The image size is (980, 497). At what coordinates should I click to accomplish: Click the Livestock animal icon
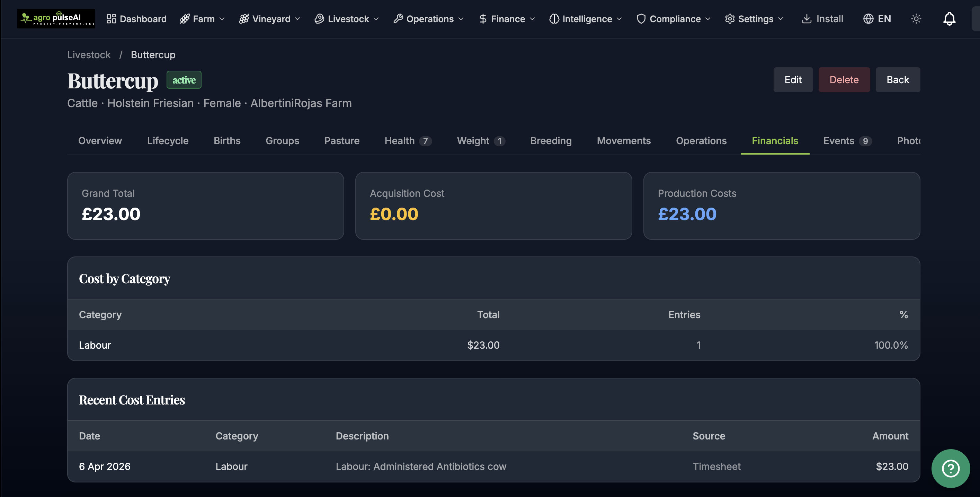[319, 19]
